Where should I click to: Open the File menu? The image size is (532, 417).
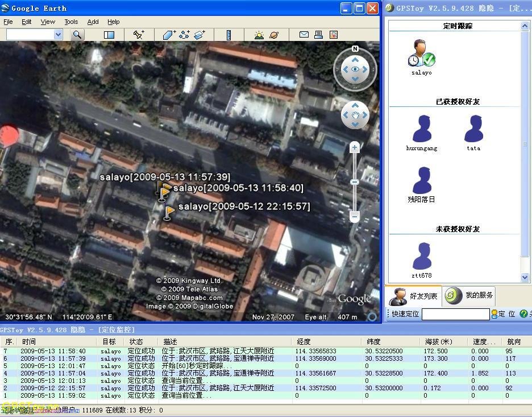click(x=8, y=22)
